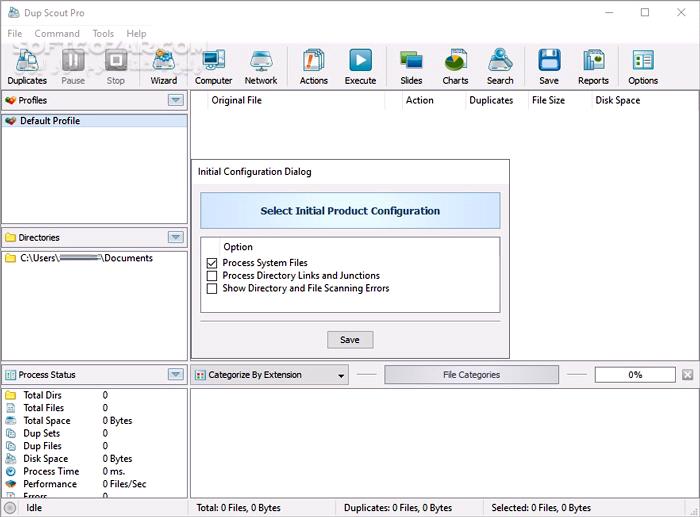This screenshot has height=517, width=700.
Task: Click the Total Space disk icon
Action: (x=11, y=421)
